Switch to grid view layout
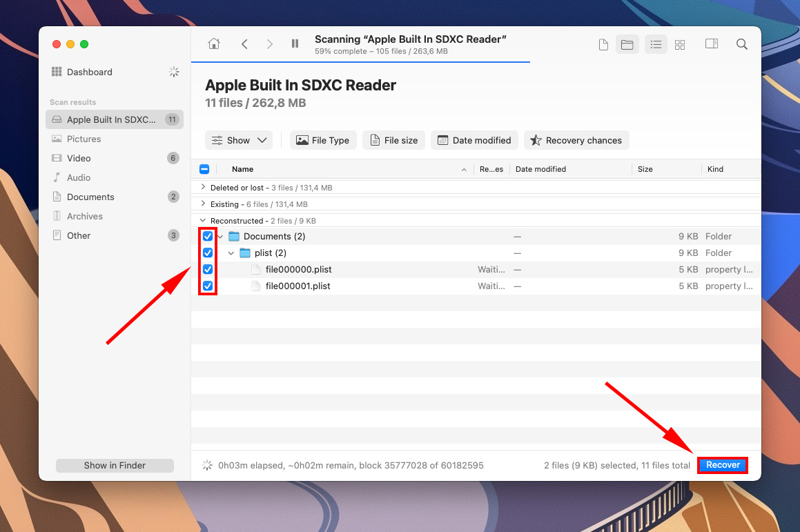Screen dimensions: 800x532 [x=680, y=43]
